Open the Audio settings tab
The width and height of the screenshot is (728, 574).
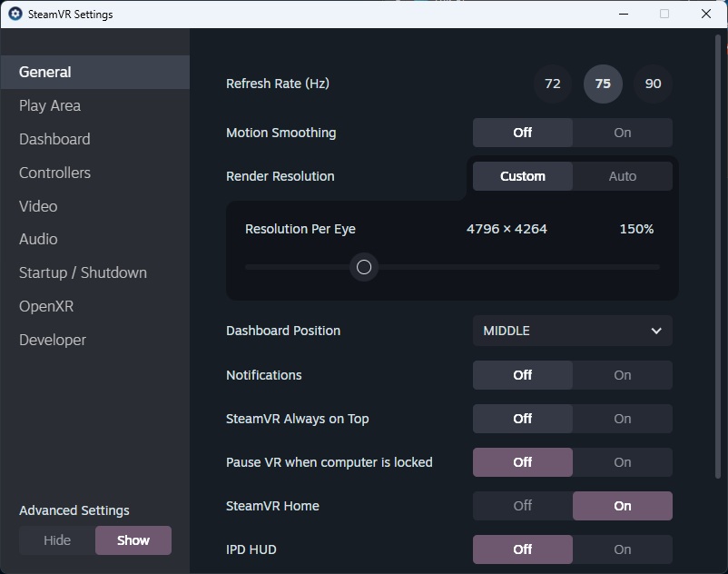(95, 239)
